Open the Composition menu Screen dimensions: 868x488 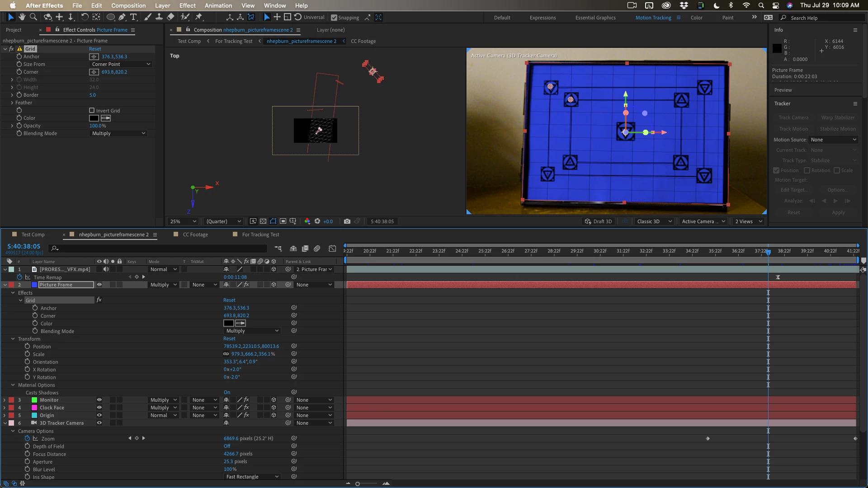pos(128,5)
